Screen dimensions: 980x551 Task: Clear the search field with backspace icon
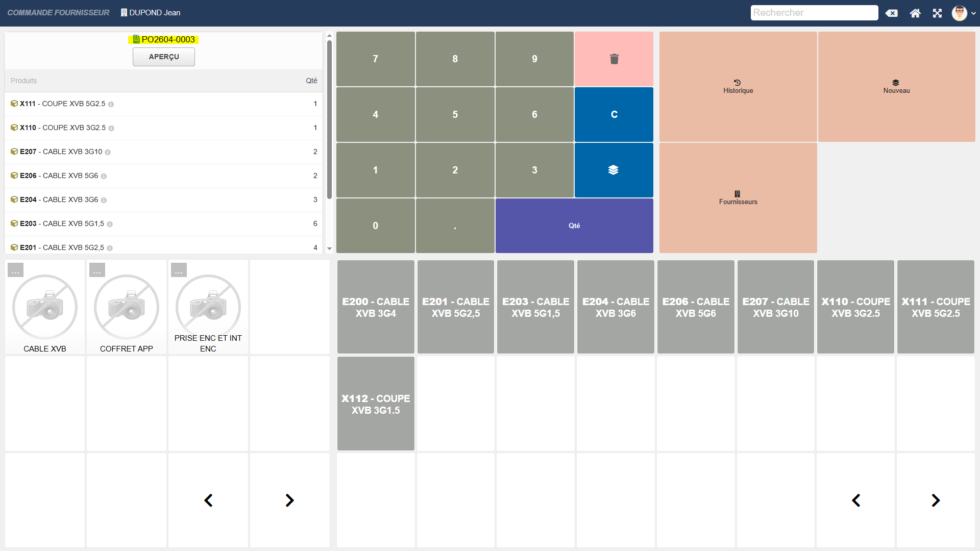coord(892,13)
